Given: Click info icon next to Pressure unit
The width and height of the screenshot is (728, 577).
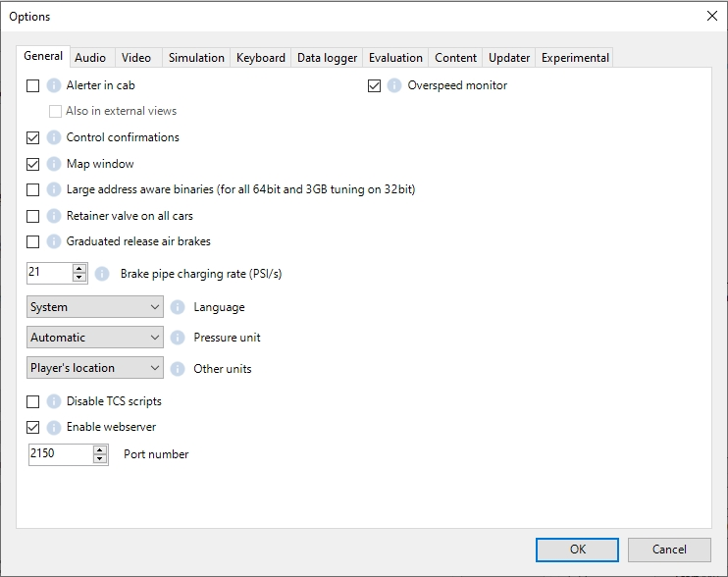Looking at the screenshot, I should click(x=178, y=338).
